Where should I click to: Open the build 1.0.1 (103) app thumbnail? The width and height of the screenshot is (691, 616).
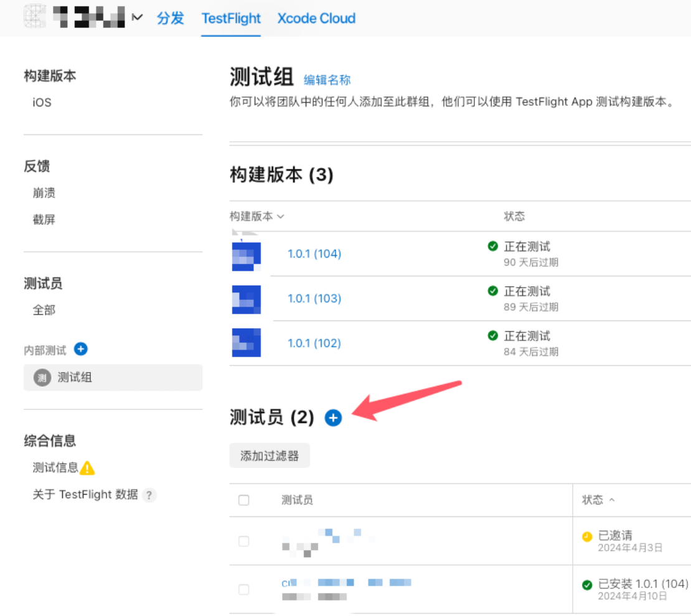click(247, 300)
